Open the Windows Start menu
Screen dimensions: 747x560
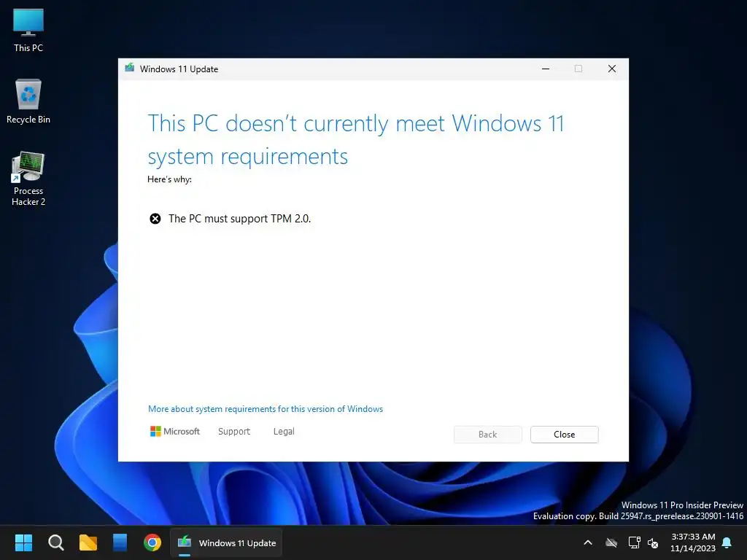click(23, 542)
